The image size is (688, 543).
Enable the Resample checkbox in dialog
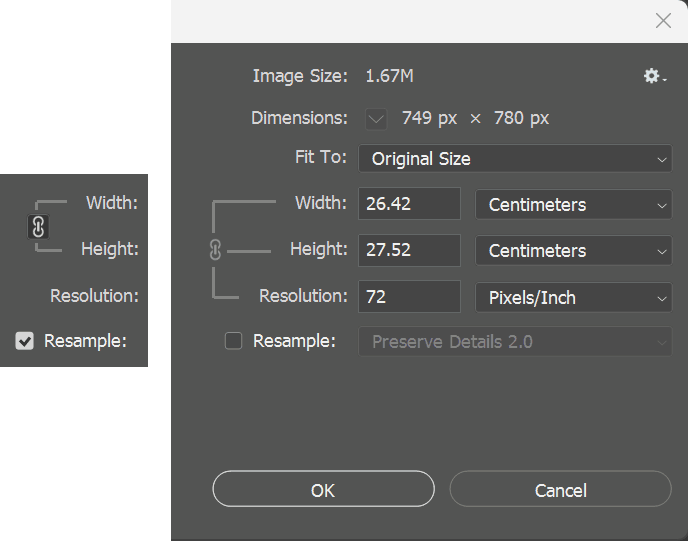233,341
